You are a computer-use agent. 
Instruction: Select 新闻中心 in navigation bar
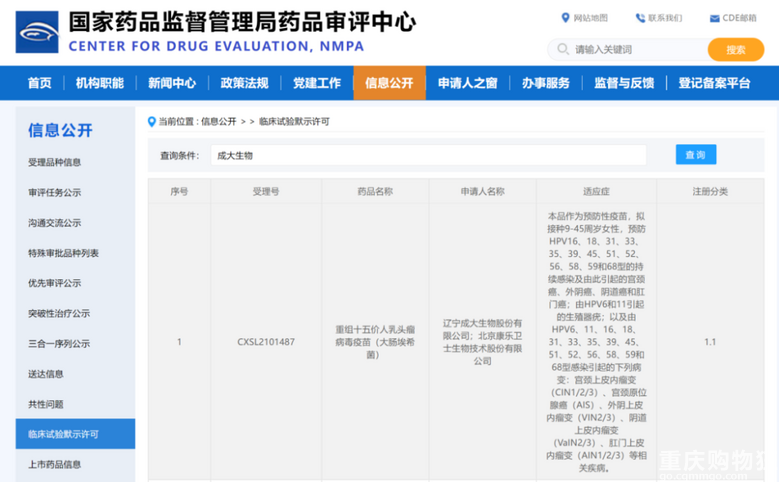[x=172, y=83]
